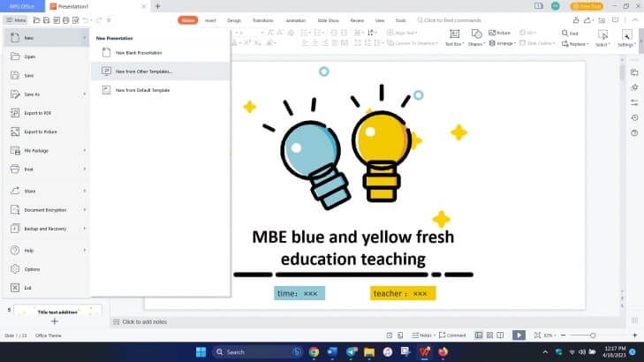This screenshot has width=644, height=362.
Task: Open the Shapes gallery icon
Action: tap(475, 34)
